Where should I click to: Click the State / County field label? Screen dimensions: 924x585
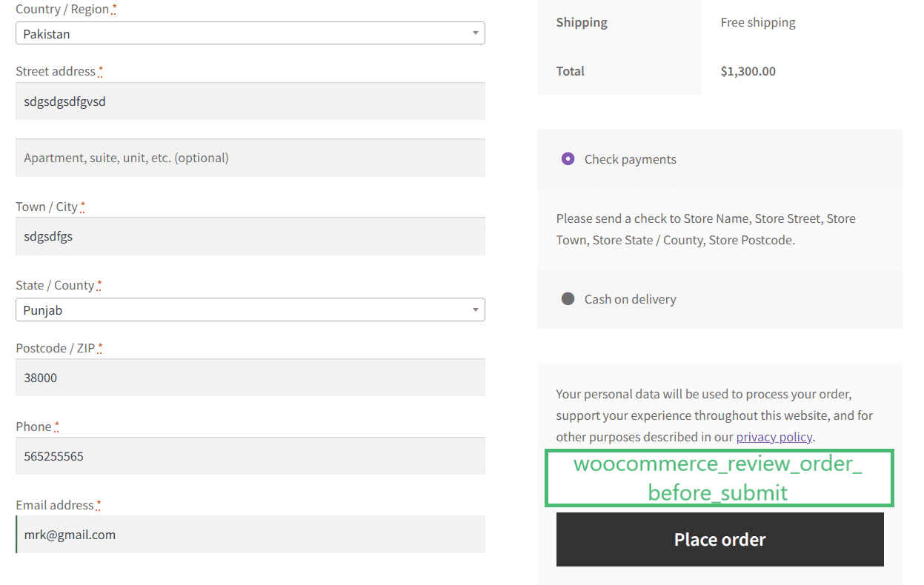click(55, 285)
